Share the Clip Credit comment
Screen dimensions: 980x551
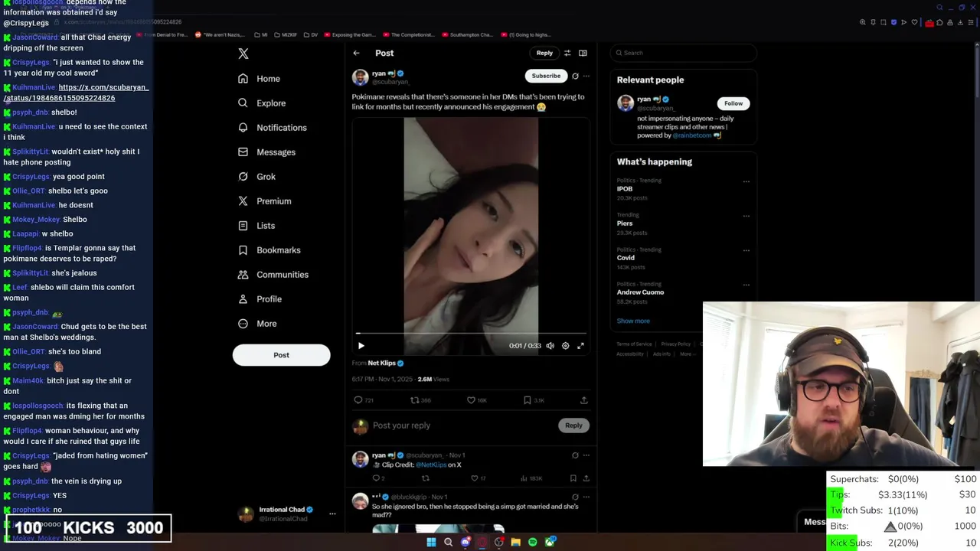click(586, 478)
